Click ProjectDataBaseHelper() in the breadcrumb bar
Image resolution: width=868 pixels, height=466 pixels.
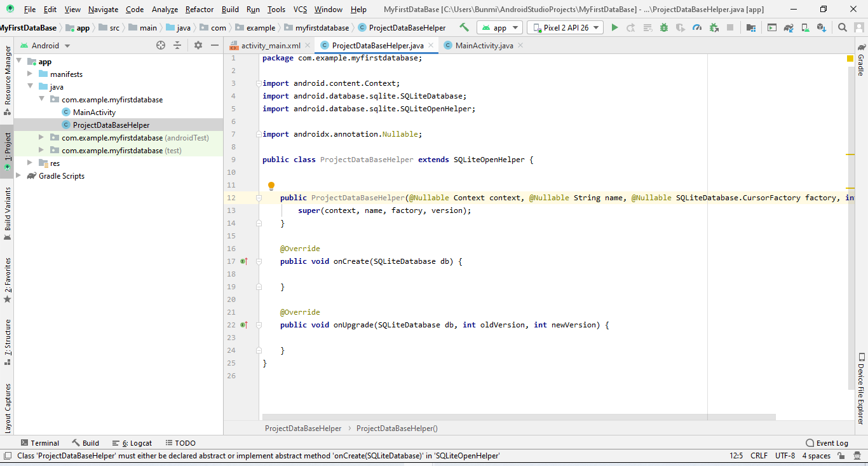coord(397,428)
